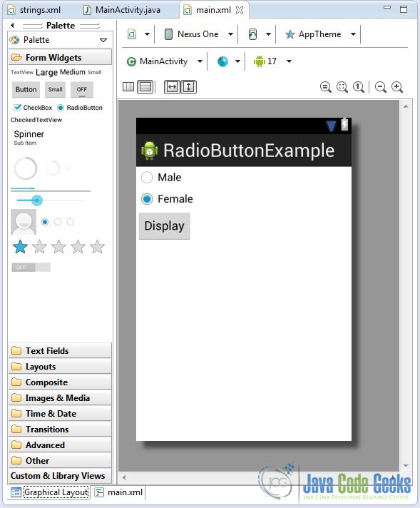The width and height of the screenshot is (420, 508).
Task: Toggle fill width layout icon
Action: coord(172,87)
